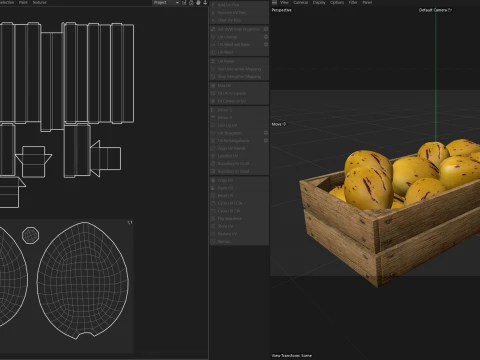
Task: Open the viewport Cameras menu
Action: [x=301, y=2]
